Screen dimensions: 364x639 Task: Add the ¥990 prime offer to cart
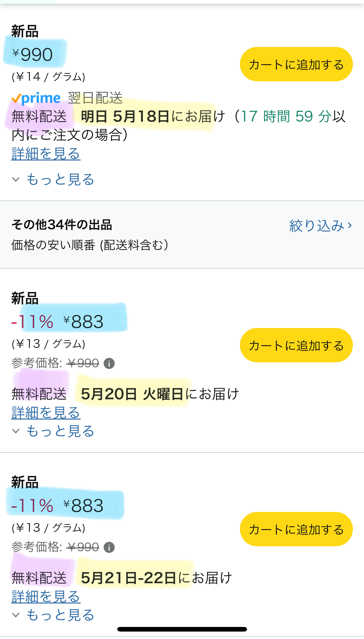pos(296,64)
